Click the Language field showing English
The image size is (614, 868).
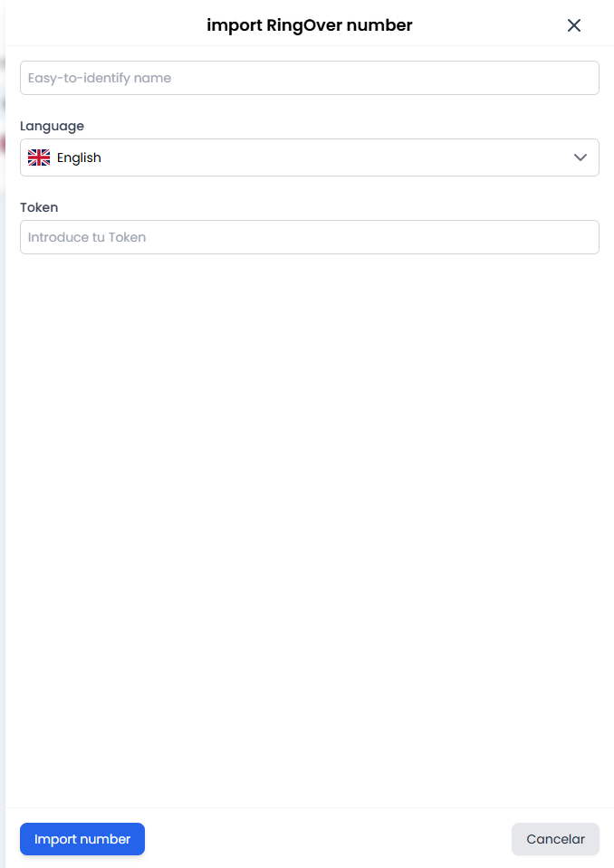tap(310, 157)
